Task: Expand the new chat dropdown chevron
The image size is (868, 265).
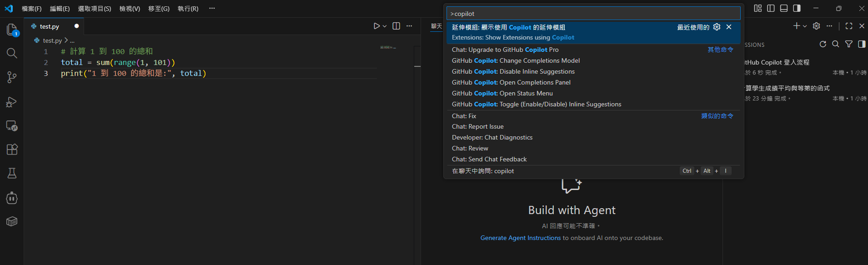Action: tap(805, 26)
